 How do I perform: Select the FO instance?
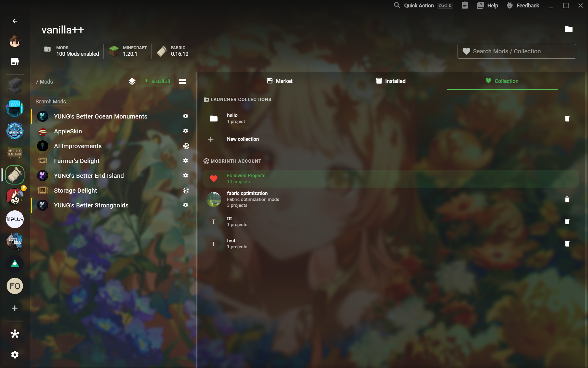click(x=15, y=286)
